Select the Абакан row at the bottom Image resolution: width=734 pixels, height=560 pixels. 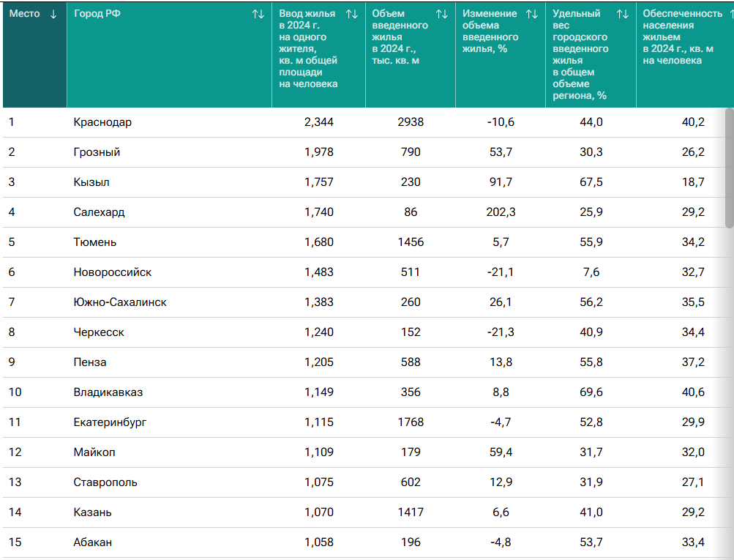pyautogui.click(x=93, y=542)
